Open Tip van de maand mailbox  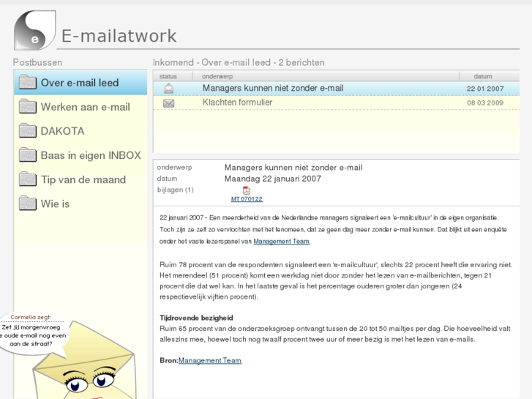pyautogui.click(x=80, y=179)
